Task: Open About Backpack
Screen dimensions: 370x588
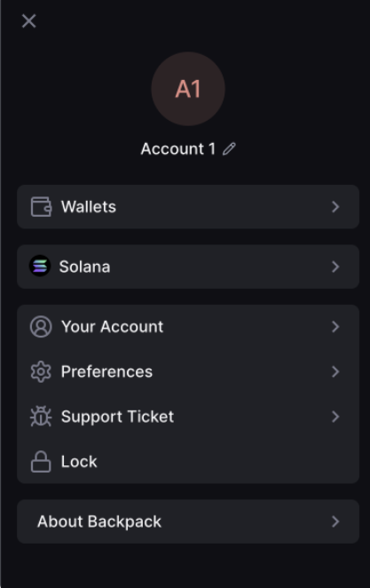Action: point(188,521)
